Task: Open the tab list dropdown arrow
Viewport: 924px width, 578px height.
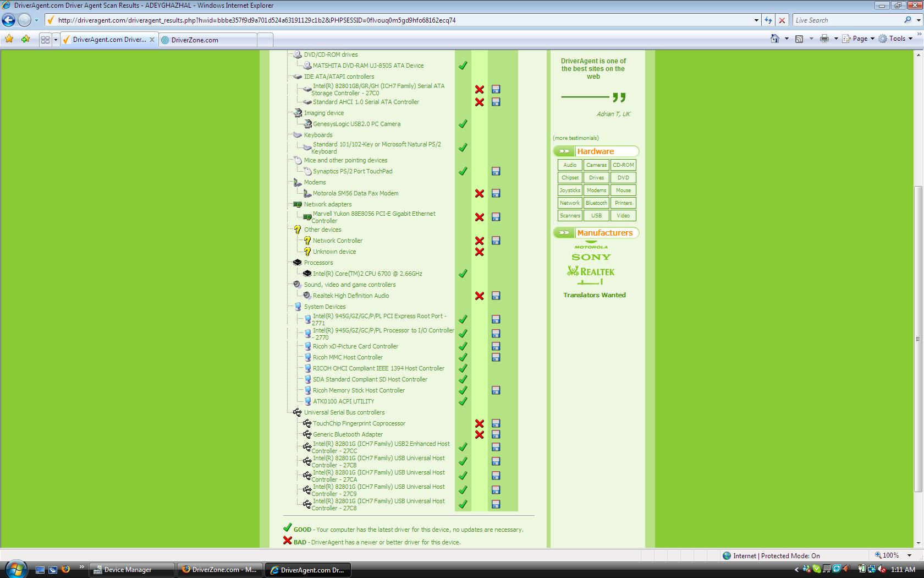Action: [56, 40]
